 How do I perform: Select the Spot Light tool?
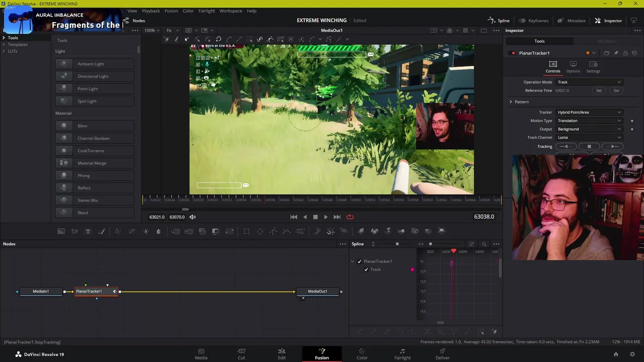click(x=95, y=101)
